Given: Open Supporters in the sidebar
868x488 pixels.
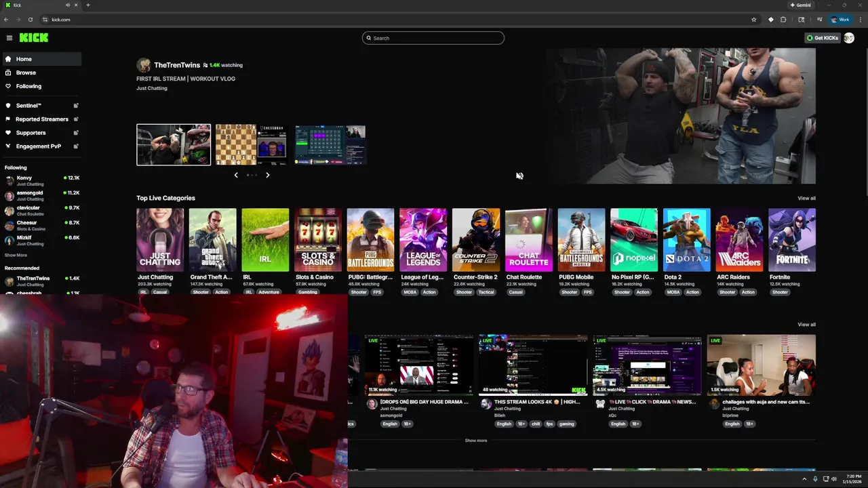Looking at the screenshot, I should [x=42, y=133].
